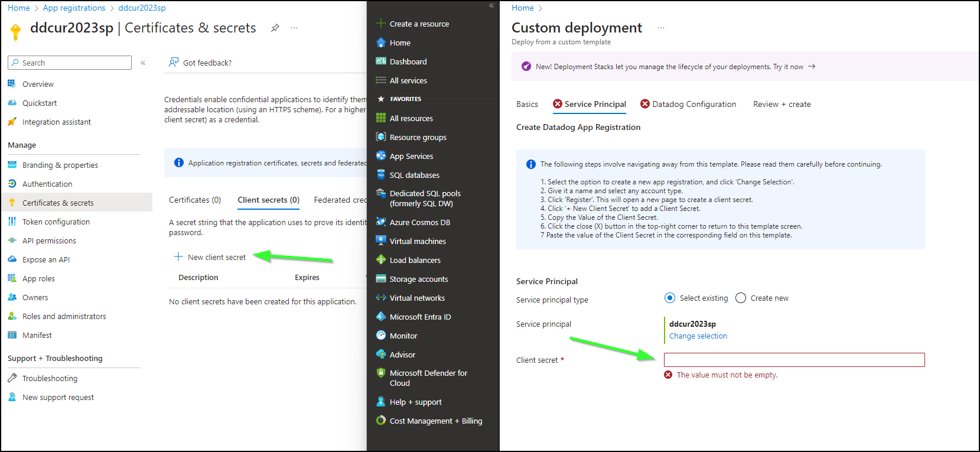
Task: Open ellipsis menu next to Custom deployment title
Action: click(x=661, y=28)
